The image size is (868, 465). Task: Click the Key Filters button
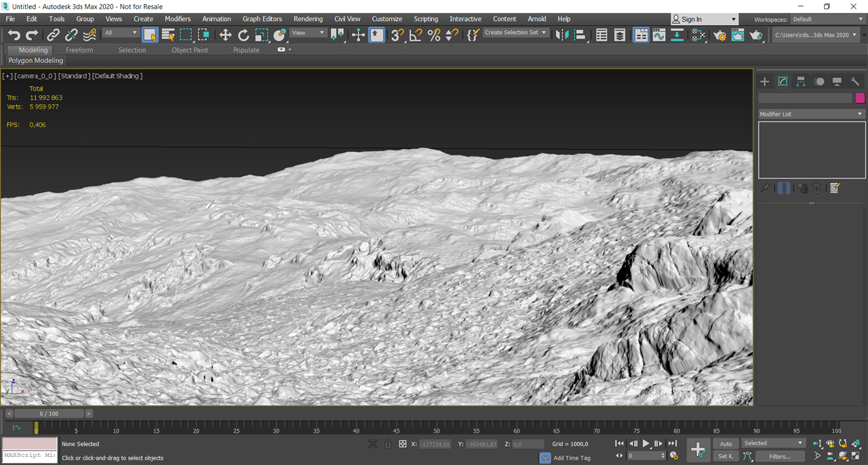pyautogui.click(x=779, y=457)
